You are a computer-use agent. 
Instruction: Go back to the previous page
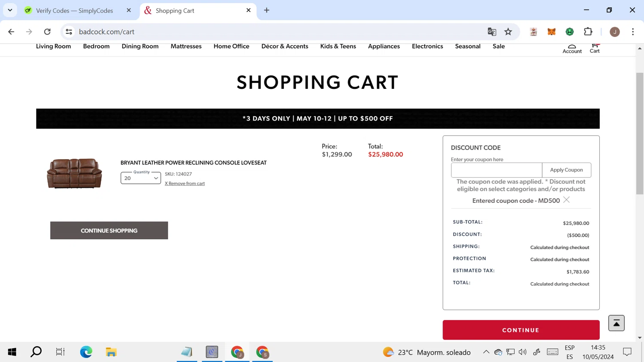click(11, 32)
